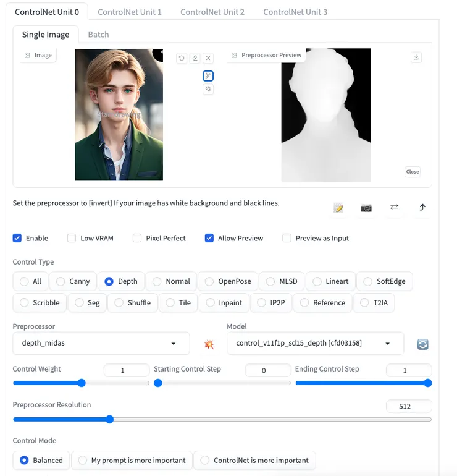Pick the Lineart control type

330,281
